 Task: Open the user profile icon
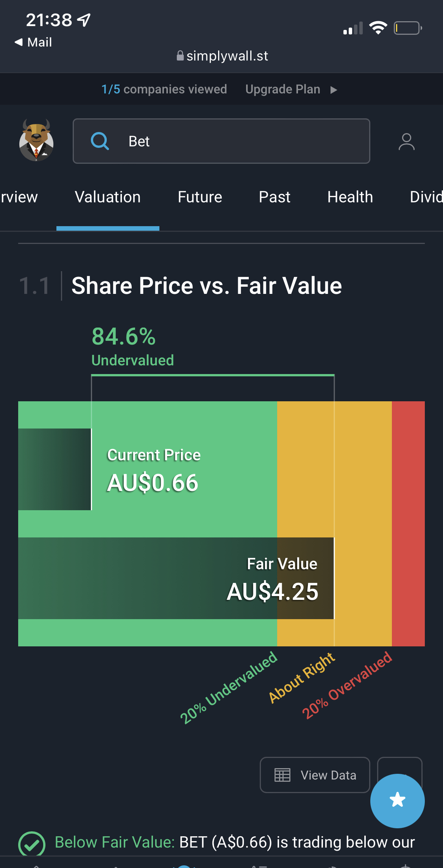[406, 142]
